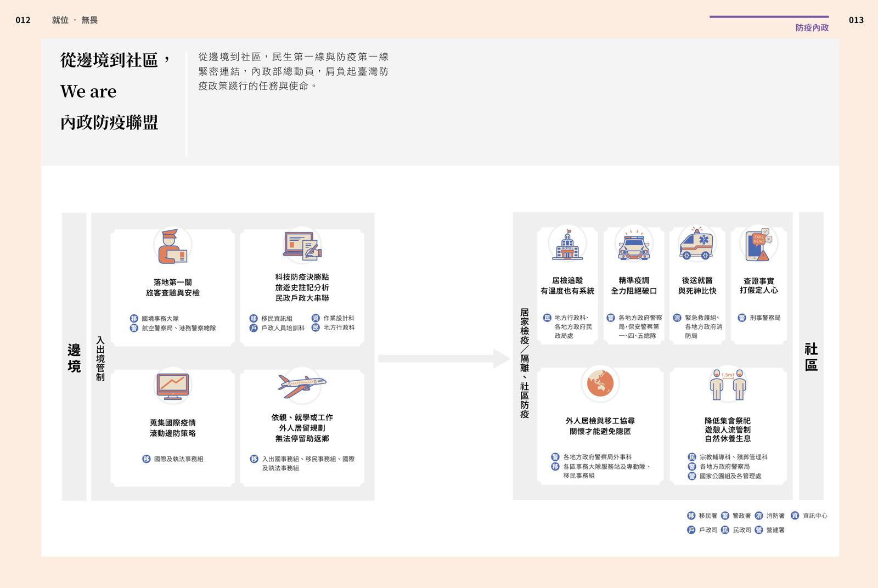Click the vertical 邊境 label
The image size is (878, 588).
pos(74,358)
